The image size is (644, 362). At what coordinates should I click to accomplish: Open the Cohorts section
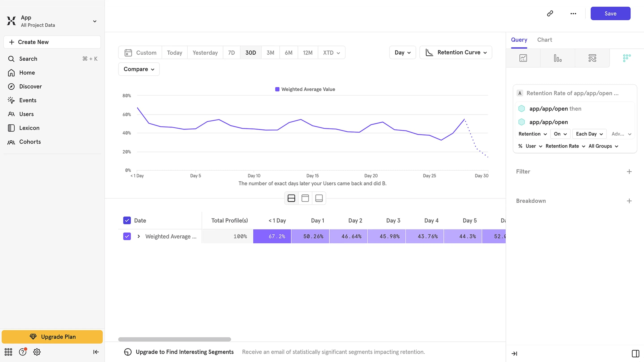pyautogui.click(x=30, y=142)
